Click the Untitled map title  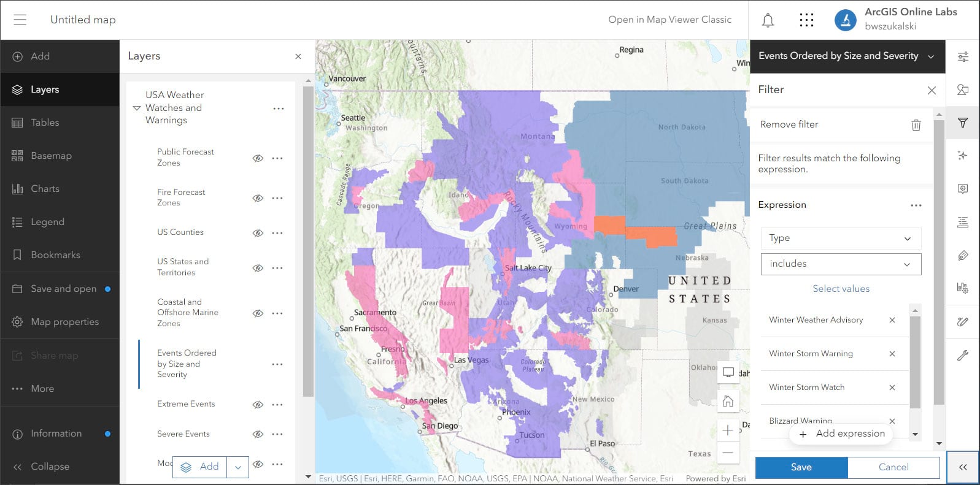tap(83, 20)
